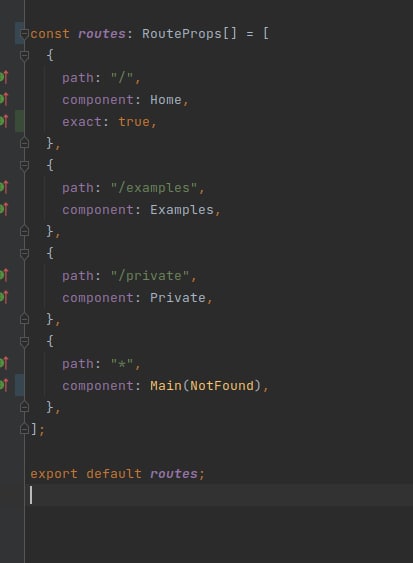413x563 pixels.
Task: Click gutter marker beside component: Examples
Action: point(4,209)
